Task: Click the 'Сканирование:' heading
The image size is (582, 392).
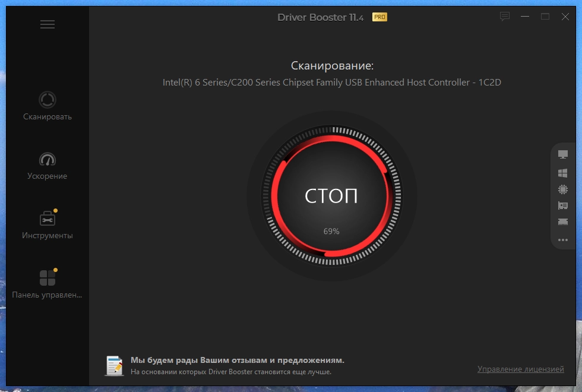Action: pyautogui.click(x=332, y=66)
